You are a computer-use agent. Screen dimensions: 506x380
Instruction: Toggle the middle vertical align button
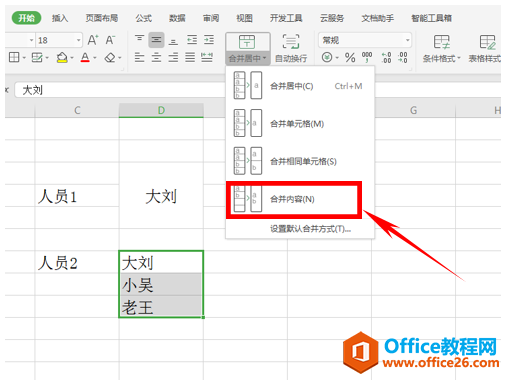tap(156, 40)
